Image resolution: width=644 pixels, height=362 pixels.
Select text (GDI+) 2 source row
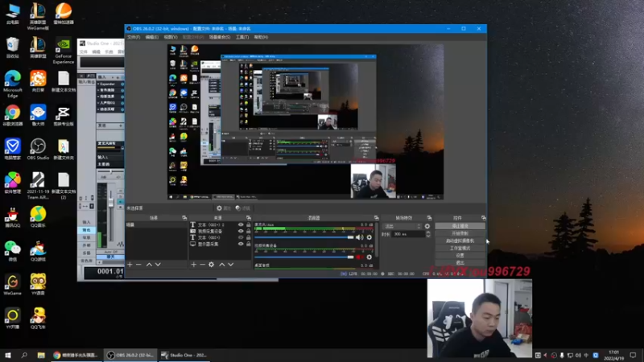(x=220, y=225)
